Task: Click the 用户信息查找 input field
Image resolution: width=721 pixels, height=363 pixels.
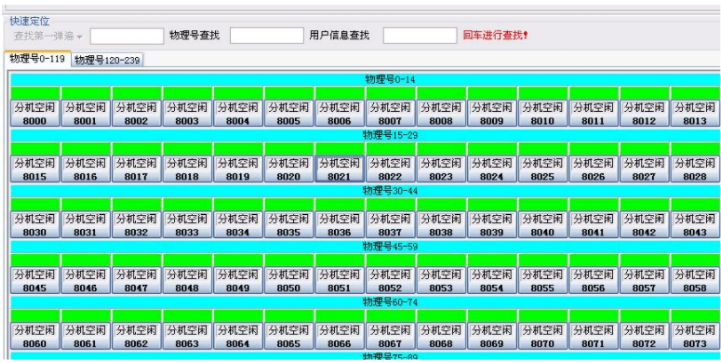Action: pos(420,35)
